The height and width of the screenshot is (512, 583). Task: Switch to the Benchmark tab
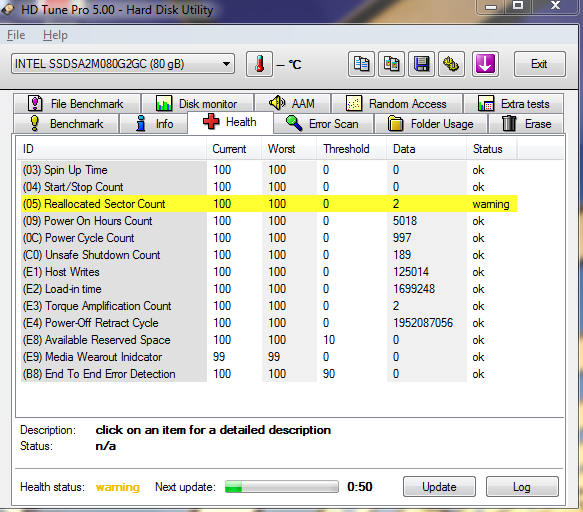(66, 123)
